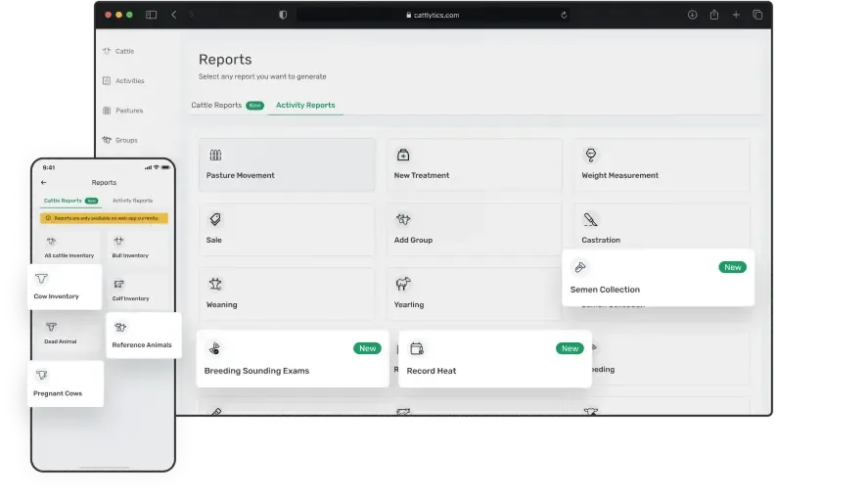The image size is (868, 497).
Task: Open a new browser tab with plus
Action: click(736, 15)
